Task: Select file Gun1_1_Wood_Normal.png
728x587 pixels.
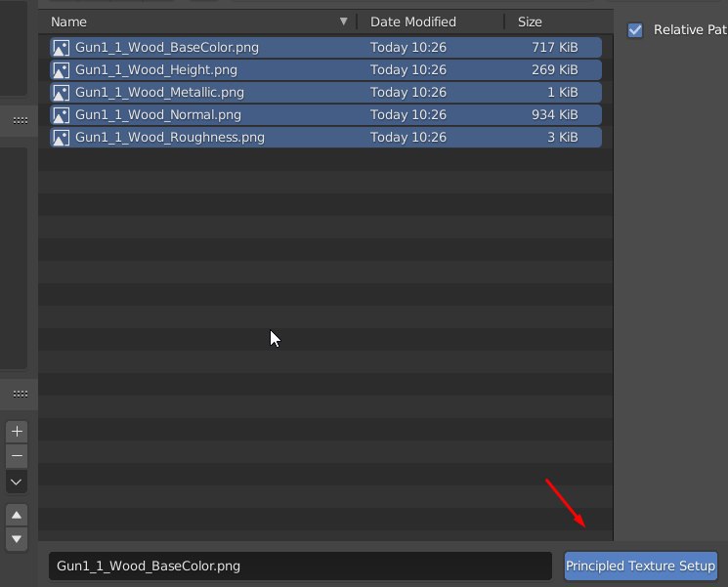Action: (326, 115)
